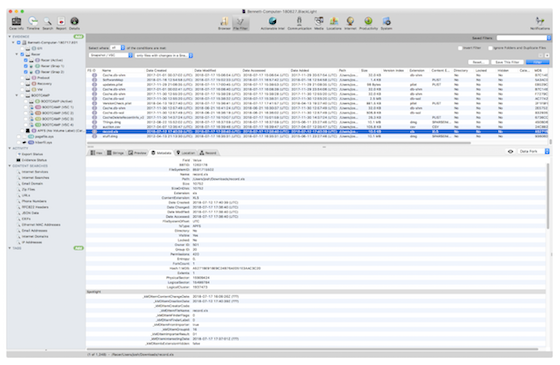Open the Case Info toolbar icon
Image resolution: width=560 pixels, height=365 pixels.
pyautogui.click(x=16, y=21)
